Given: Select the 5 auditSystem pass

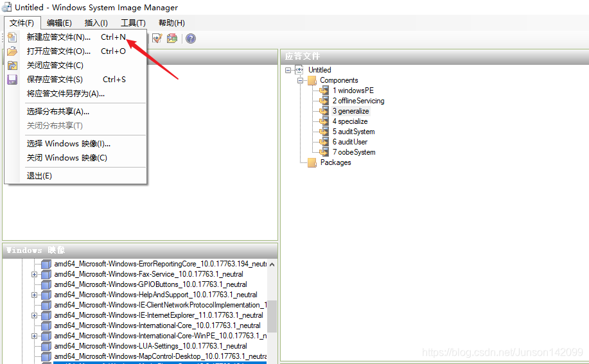Looking at the screenshot, I should tap(353, 132).
